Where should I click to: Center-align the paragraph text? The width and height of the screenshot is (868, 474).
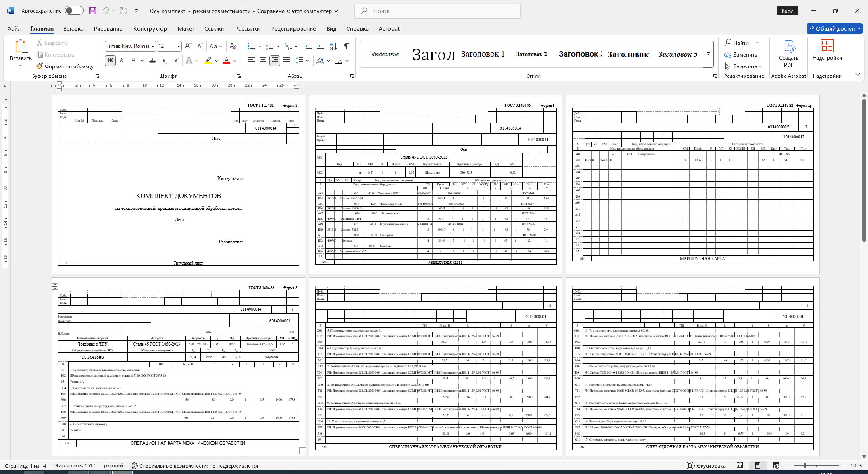pos(263,61)
